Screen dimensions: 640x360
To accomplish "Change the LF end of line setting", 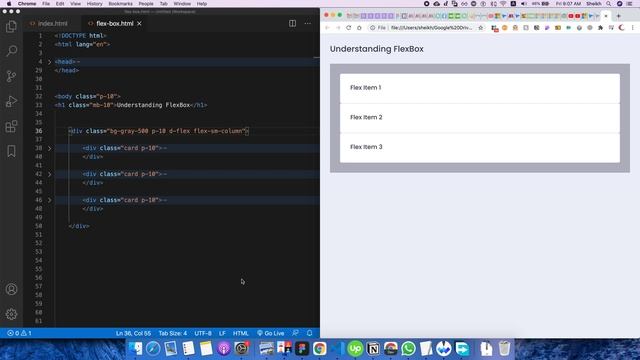I will tap(222, 333).
